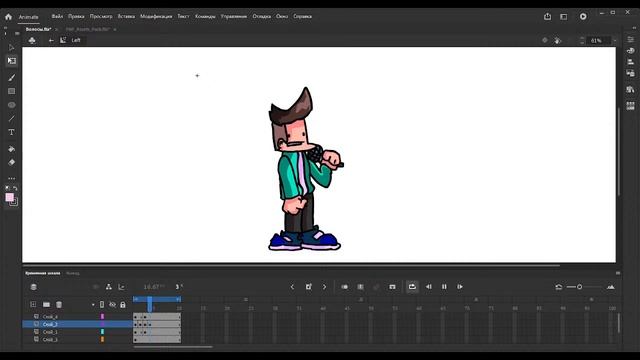Click the pink fill color swatch
The image size is (640, 360).
point(9,198)
